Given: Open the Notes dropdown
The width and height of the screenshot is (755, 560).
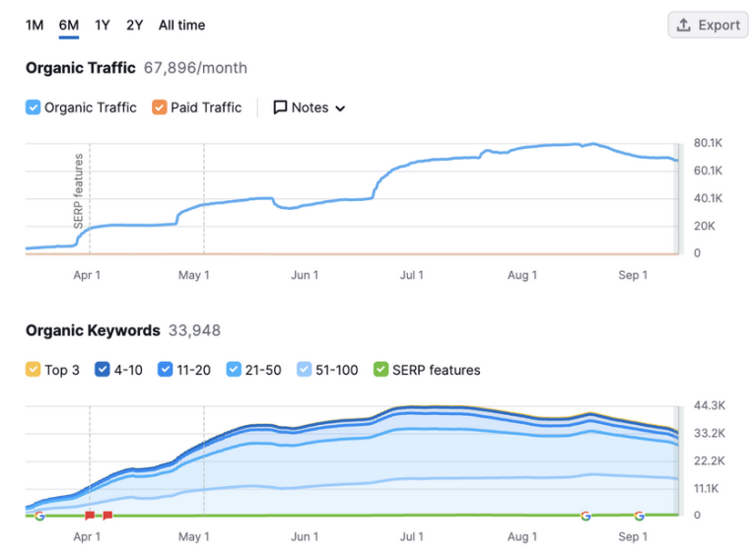Looking at the screenshot, I should click(309, 107).
